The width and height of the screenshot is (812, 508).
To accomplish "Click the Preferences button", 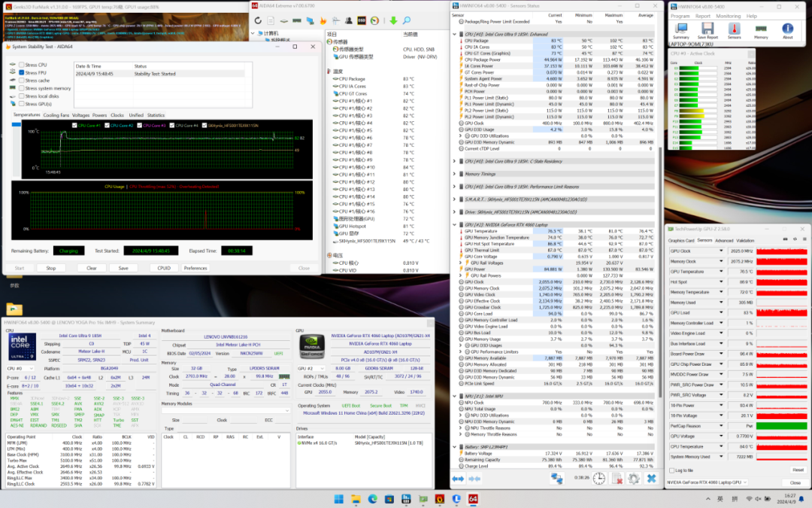I will (195, 268).
